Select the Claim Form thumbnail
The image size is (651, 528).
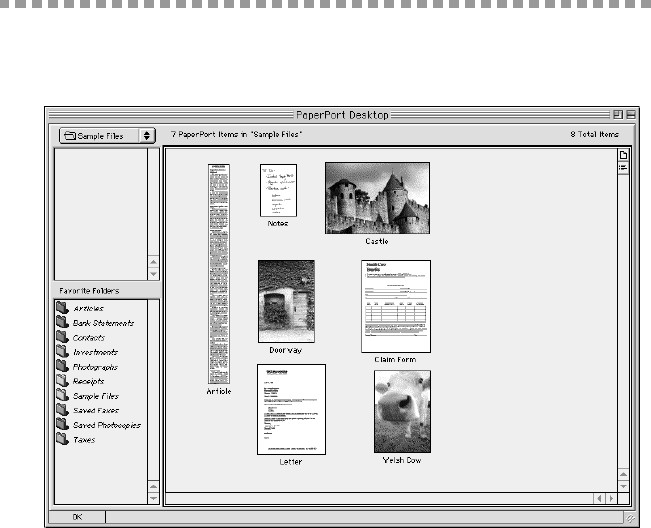coord(396,306)
